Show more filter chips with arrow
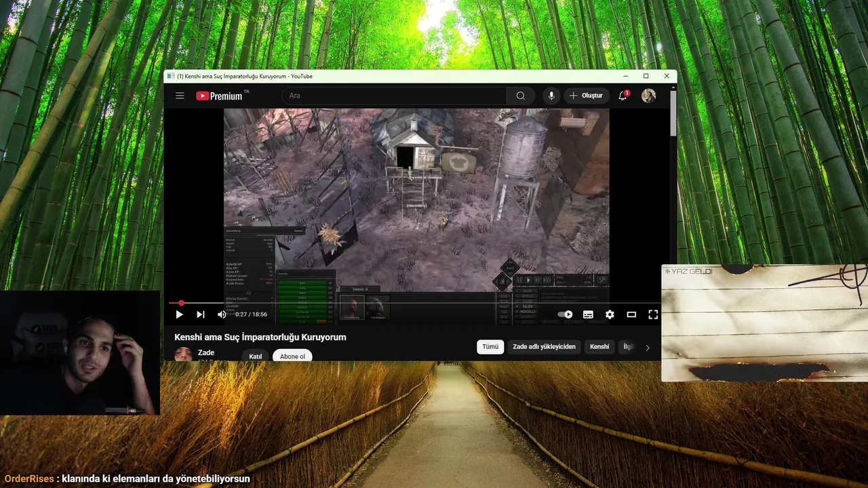Viewport: 868px width, 488px height. point(647,347)
